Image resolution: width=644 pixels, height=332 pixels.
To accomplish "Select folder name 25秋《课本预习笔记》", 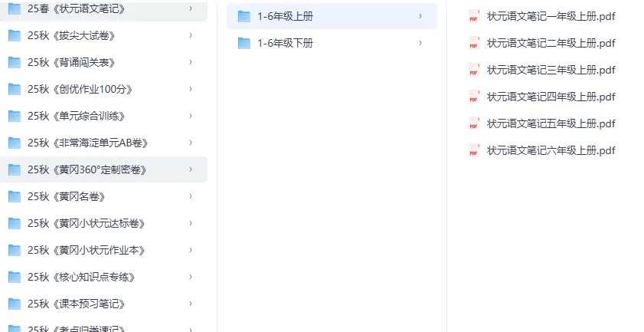I will pos(77,304).
